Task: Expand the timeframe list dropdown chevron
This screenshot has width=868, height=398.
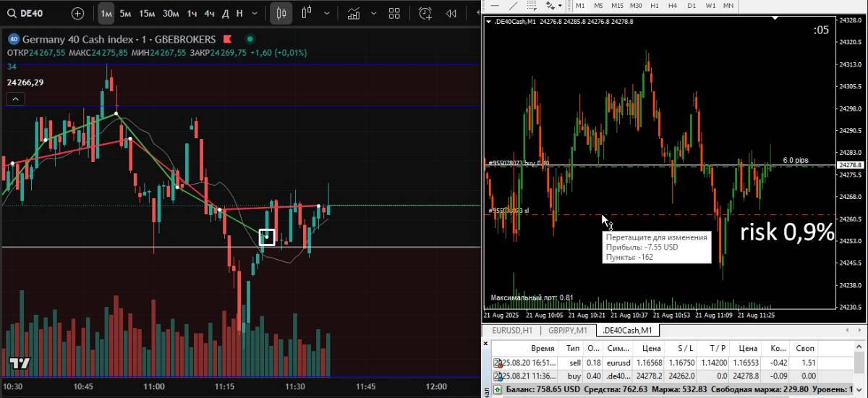Action: 255,13
